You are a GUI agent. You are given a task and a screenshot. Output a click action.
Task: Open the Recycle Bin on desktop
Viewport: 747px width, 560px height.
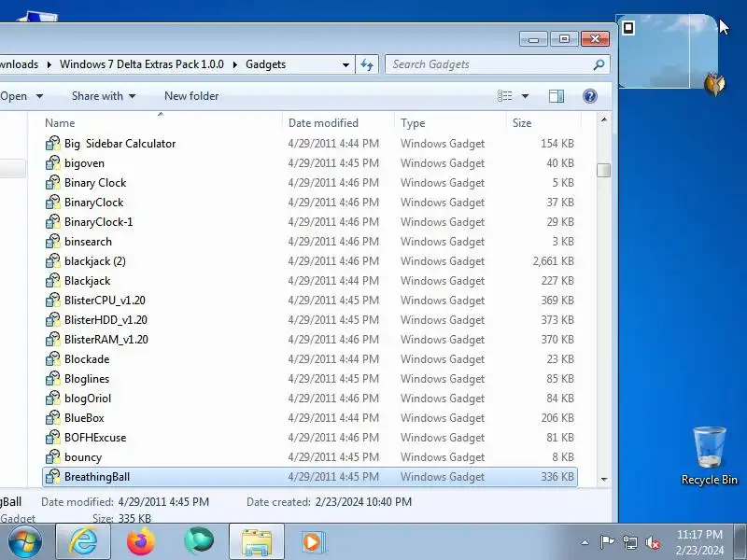tap(710, 455)
